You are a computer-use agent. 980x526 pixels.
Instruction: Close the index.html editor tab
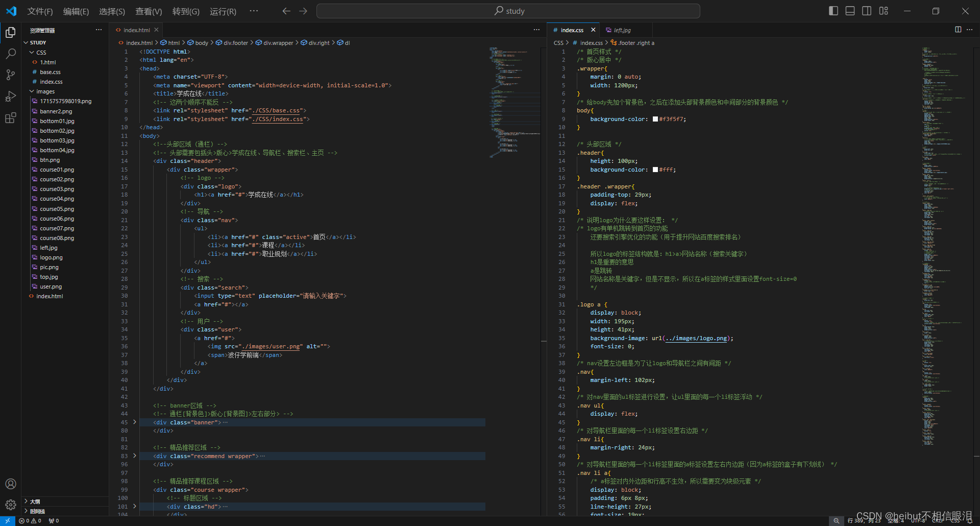click(x=156, y=30)
